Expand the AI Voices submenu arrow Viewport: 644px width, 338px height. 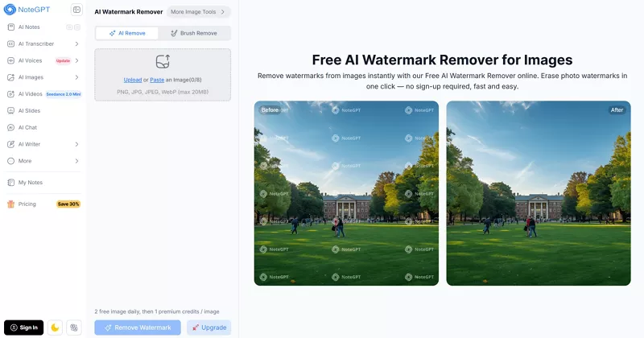[76, 61]
